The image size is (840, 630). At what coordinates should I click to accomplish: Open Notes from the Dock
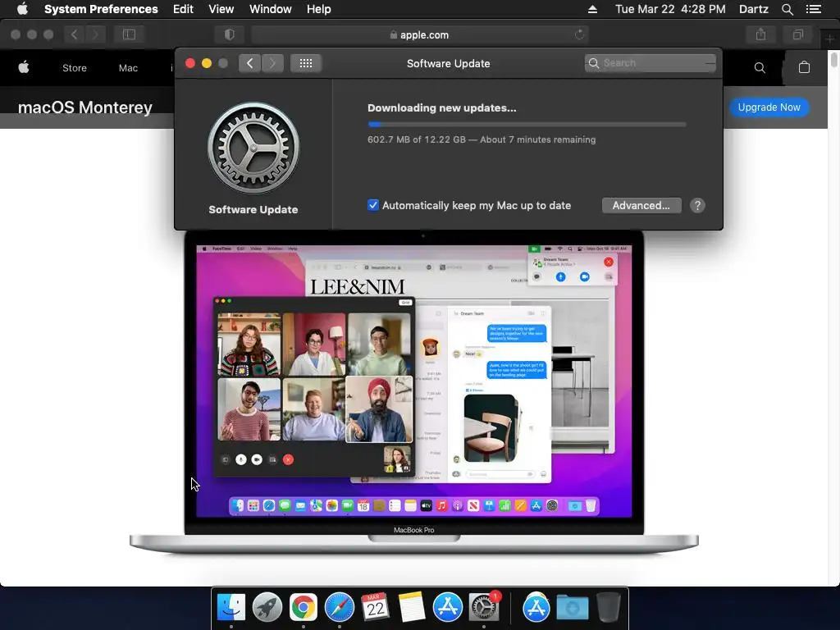click(x=412, y=608)
